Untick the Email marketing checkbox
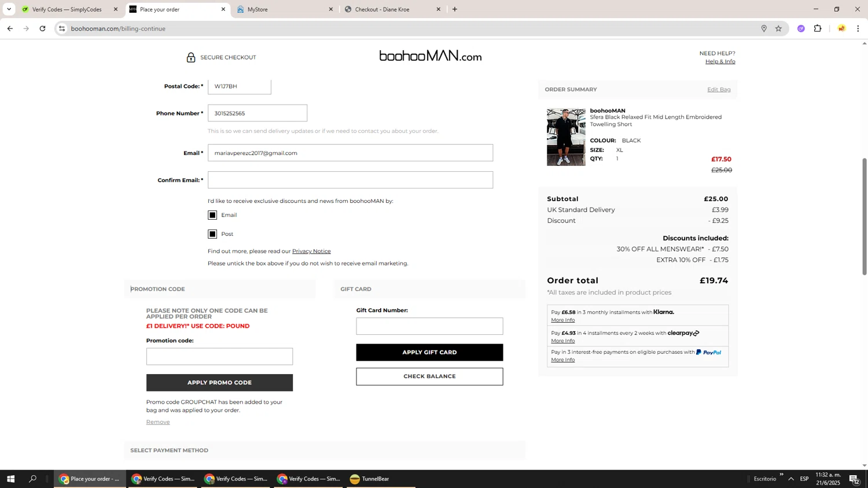 pyautogui.click(x=212, y=215)
